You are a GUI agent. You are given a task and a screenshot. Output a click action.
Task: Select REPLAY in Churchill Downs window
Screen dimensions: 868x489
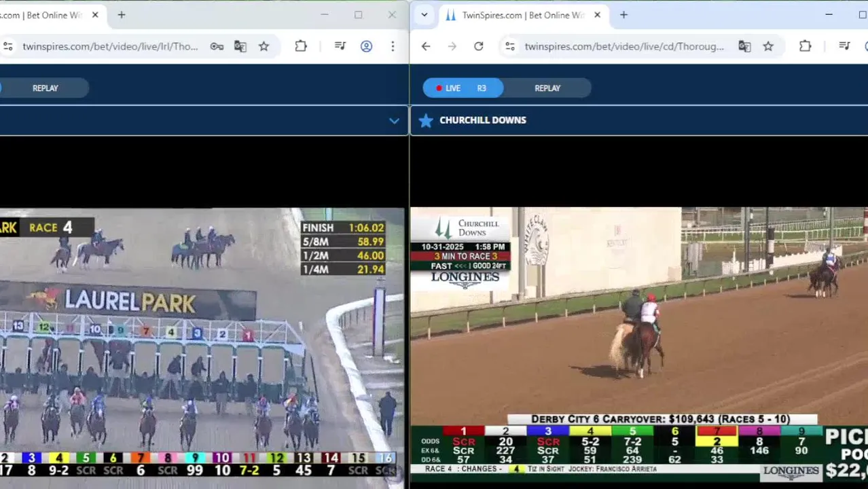pyautogui.click(x=547, y=88)
